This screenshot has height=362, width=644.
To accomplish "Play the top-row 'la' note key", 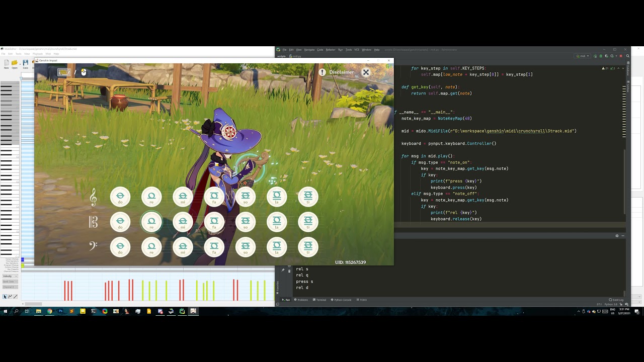I will (277, 197).
